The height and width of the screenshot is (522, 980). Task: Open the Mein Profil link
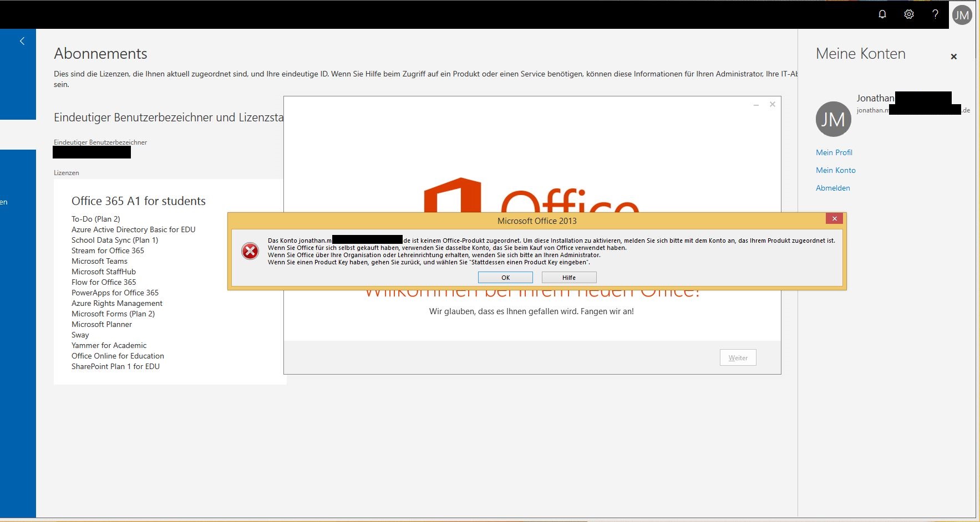(x=834, y=152)
